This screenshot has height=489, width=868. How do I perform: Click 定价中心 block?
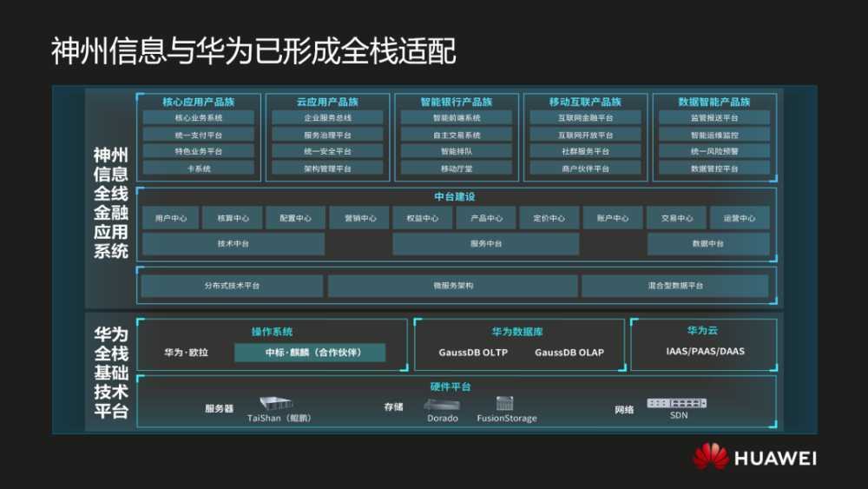[549, 218]
